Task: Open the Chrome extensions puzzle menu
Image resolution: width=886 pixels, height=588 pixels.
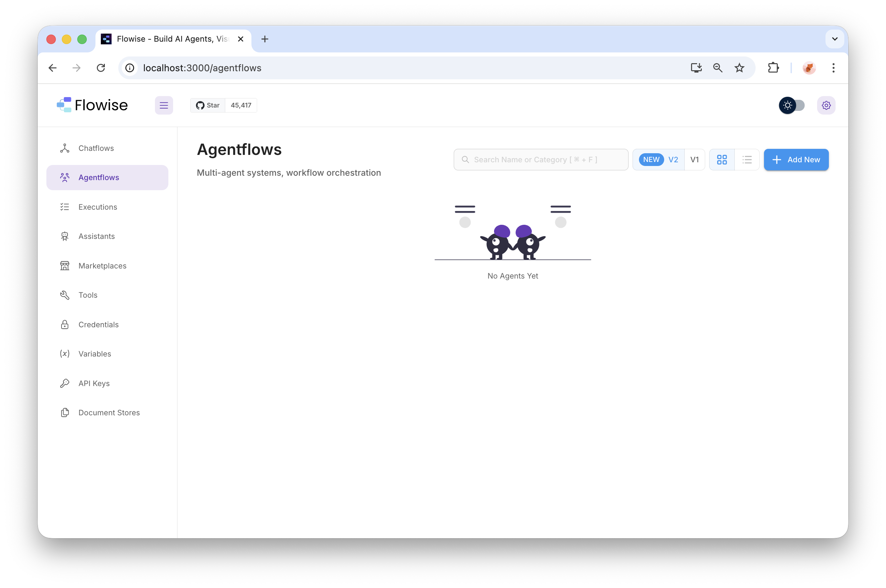Action: (773, 68)
